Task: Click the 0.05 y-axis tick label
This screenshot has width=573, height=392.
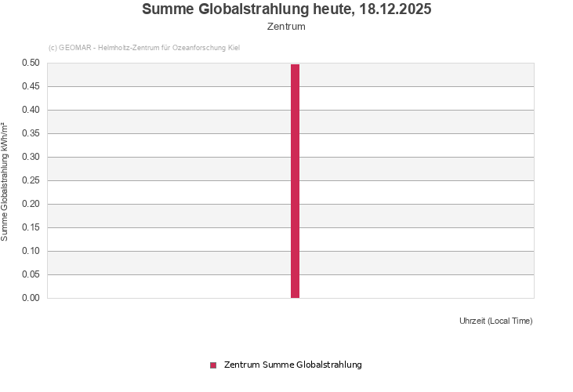Action: (x=31, y=274)
